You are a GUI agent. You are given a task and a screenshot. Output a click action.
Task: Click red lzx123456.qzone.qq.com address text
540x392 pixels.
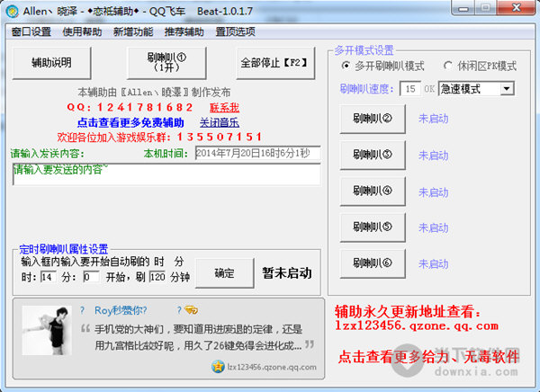(417, 325)
